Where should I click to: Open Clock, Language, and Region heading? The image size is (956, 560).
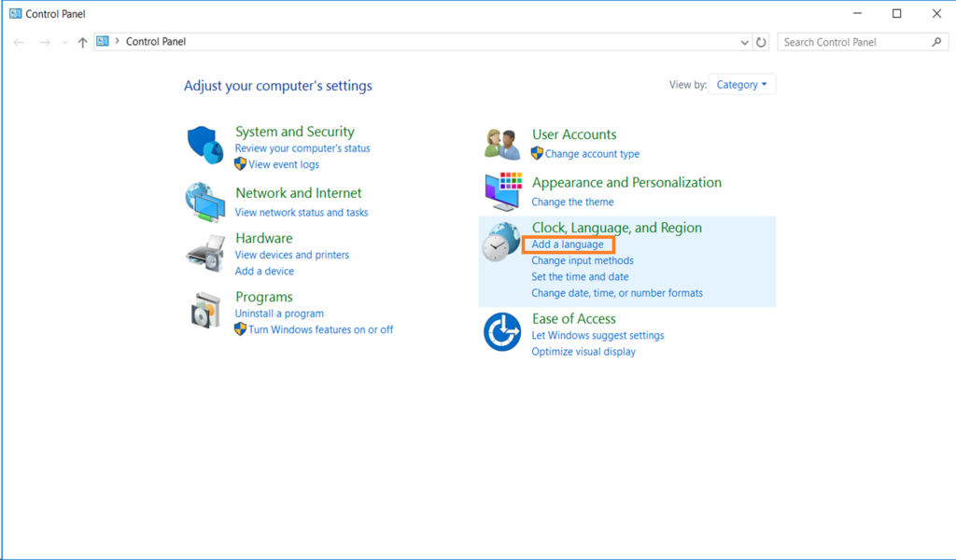tap(616, 228)
